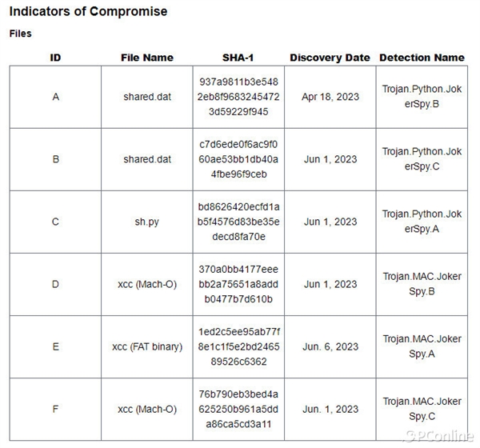Select hash beginning with bd8626420ecfd1a
The width and height of the screenshot is (480, 448).
(x=238, y=222)
